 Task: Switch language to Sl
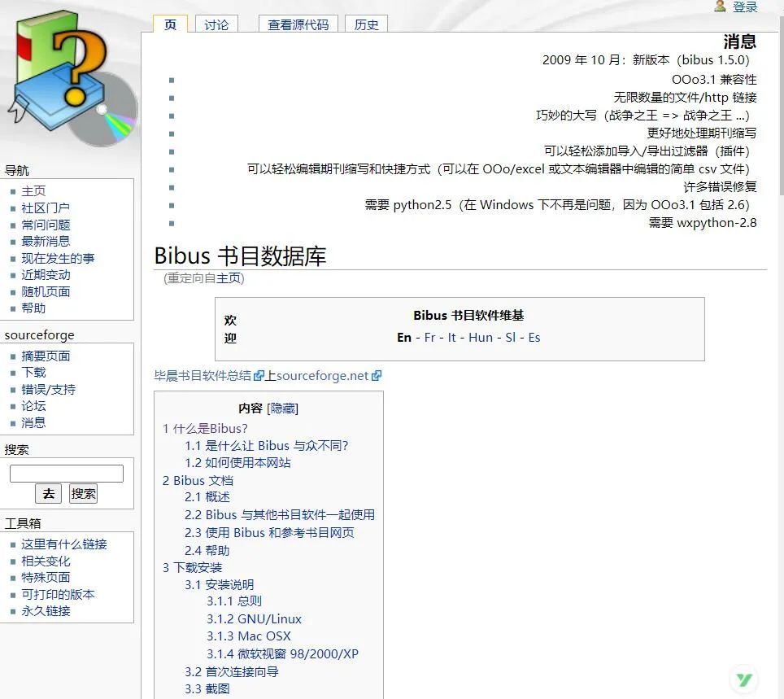510,338
